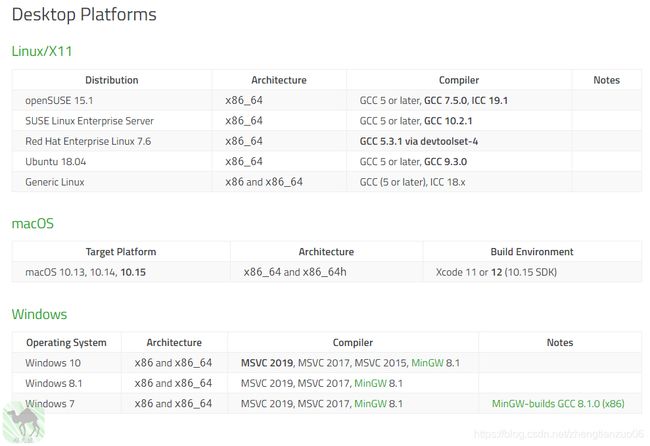
Task: Click the MinGW link in Windows 8.1 row
Action: pyautogui.click(x=370, y=383)
